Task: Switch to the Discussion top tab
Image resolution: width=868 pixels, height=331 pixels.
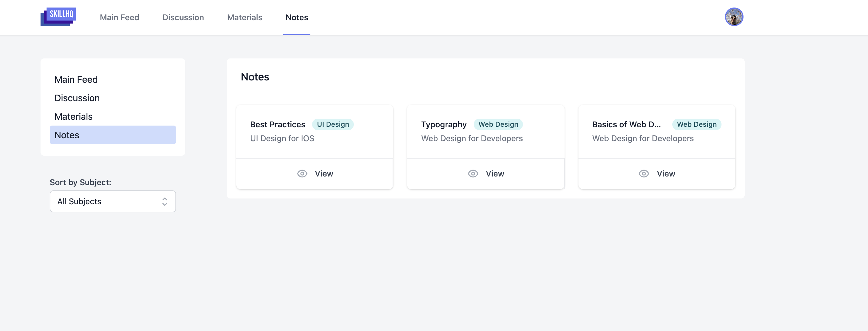Action: (183, 18)
